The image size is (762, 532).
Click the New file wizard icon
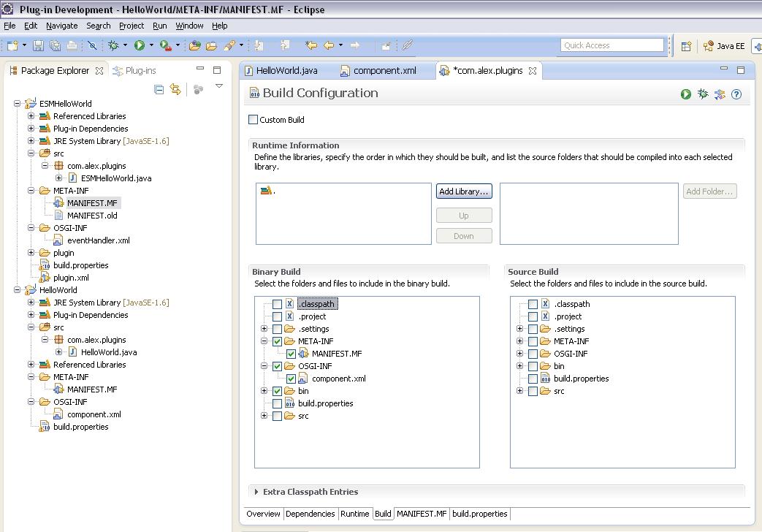pos(12,46)
